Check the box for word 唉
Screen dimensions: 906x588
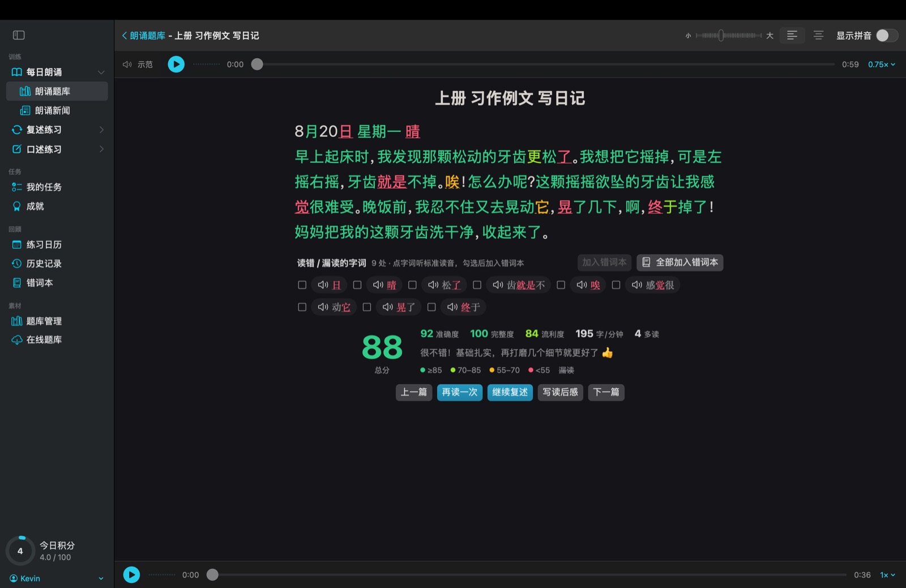[x=561, y=285]
